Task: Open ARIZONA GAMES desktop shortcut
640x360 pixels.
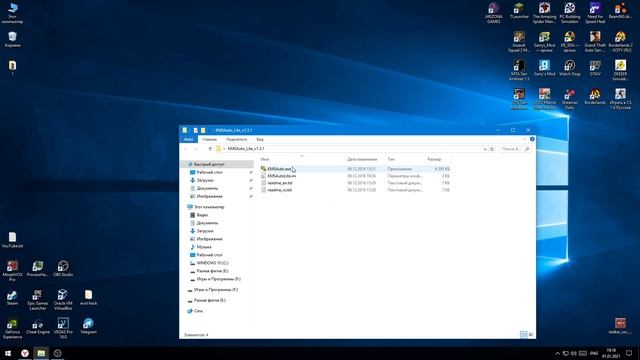Action: tap(493, 13)
